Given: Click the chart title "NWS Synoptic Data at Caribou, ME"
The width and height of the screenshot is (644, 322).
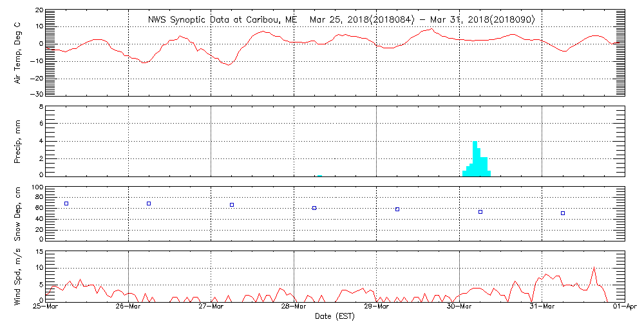Looking at the screenshot, I should pos(222,20).
